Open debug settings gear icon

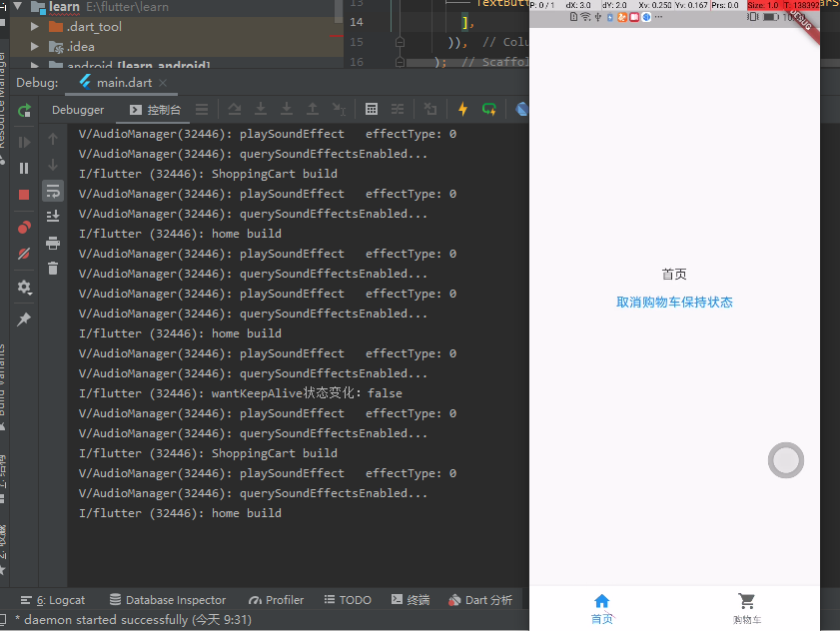point(24,288)
